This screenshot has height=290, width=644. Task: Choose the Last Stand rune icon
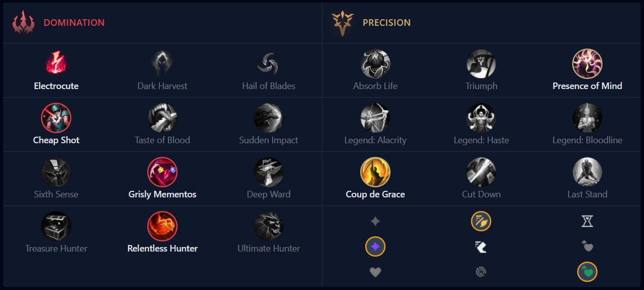587,172
